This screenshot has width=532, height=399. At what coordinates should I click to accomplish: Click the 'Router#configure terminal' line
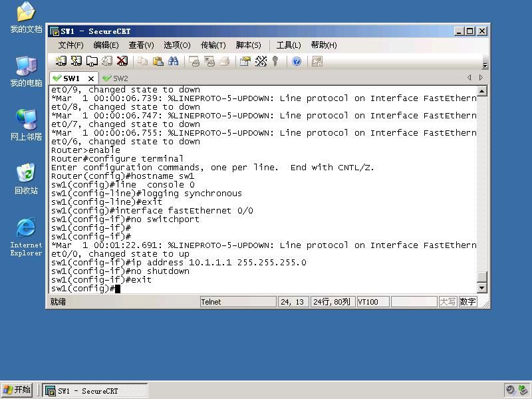(117, 159)
